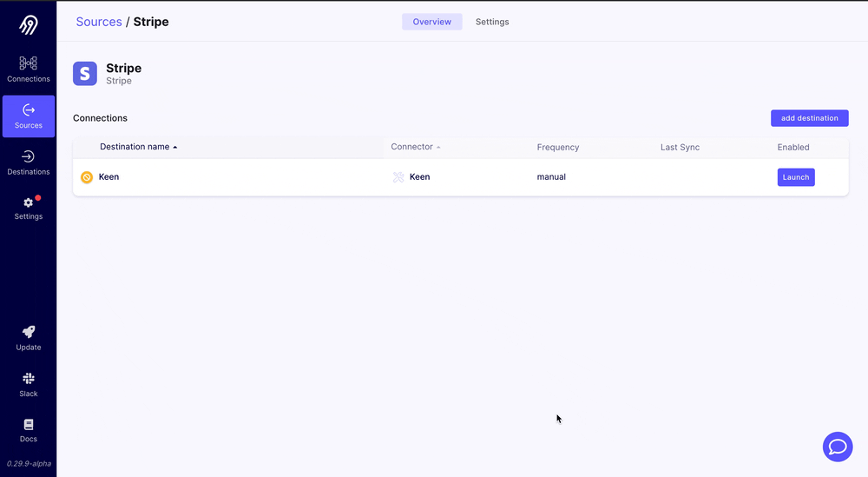The width and height of the screenshot is (868, 477).
Task: Open the Slack community link icon
Action: [29, 379]
